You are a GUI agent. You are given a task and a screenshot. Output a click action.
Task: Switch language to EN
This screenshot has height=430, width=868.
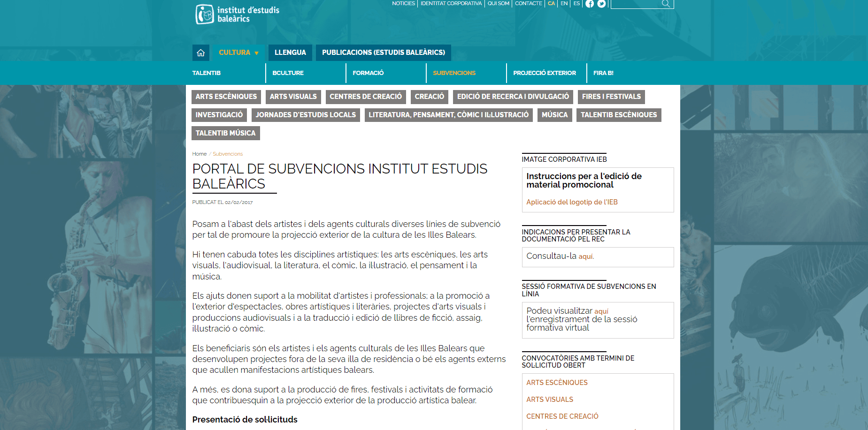pos(564,3)
